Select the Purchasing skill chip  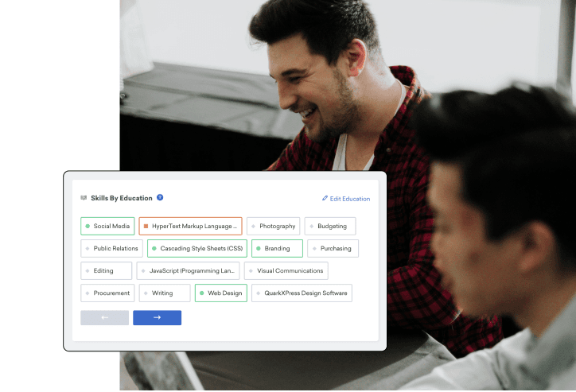[333, 249]
